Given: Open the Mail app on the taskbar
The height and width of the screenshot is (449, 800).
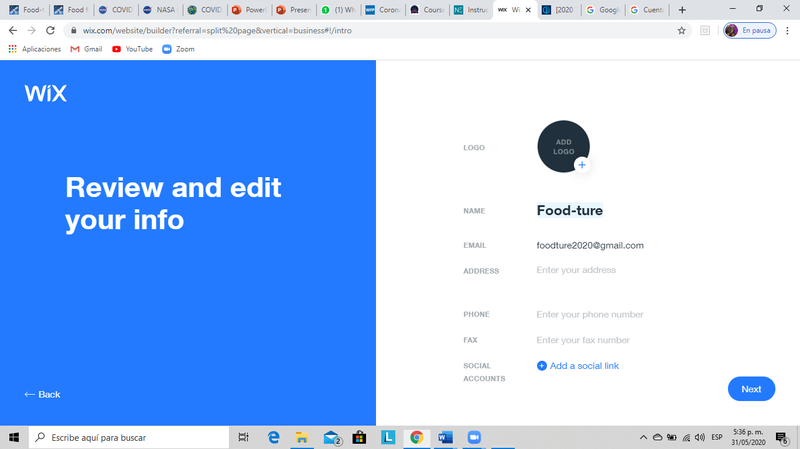Looking at the screenshot, I should (x=332, y=437).
